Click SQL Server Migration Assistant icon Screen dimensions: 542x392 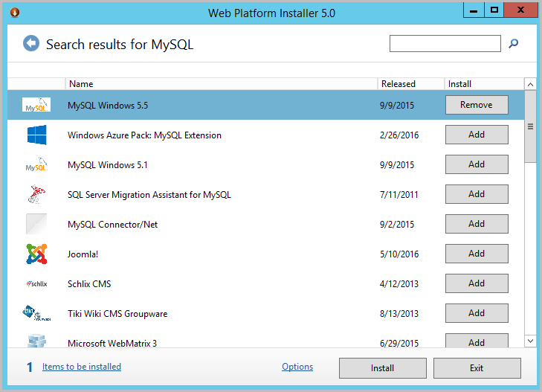point(36,195)
